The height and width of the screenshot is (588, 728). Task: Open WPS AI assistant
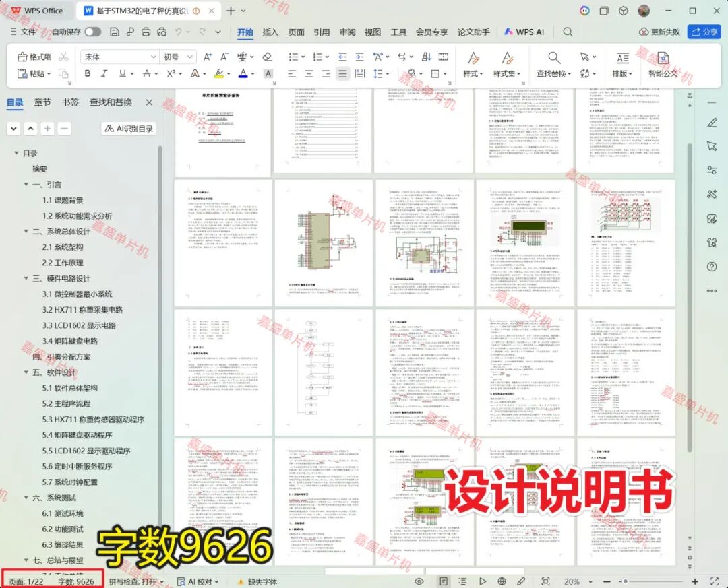tap(524, 32)
